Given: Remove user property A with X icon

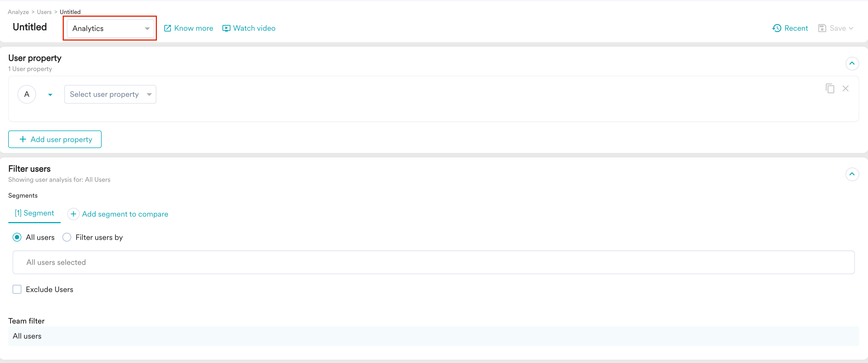Looking at the screenshot, I should (846, 88).
